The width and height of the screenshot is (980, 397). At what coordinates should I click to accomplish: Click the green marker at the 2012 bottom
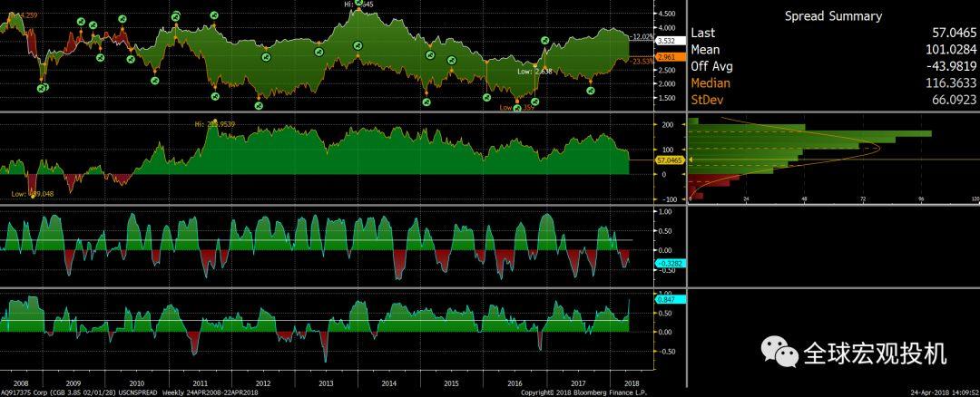tap(259, 105)
